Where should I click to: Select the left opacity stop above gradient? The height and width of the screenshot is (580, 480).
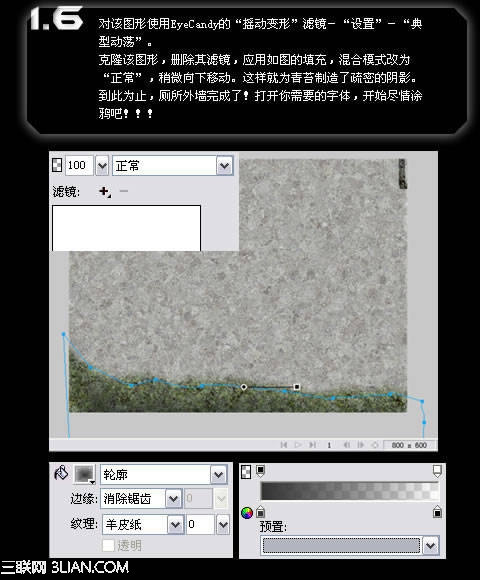coord(260,471)
